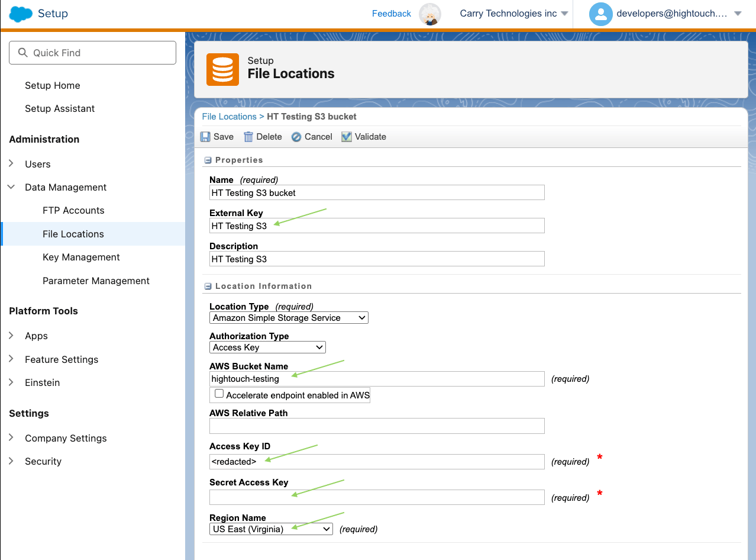This screenshot has width=756, height=560.
Task: Open the developers@hightouch user menu arrow
Action: 738,14
